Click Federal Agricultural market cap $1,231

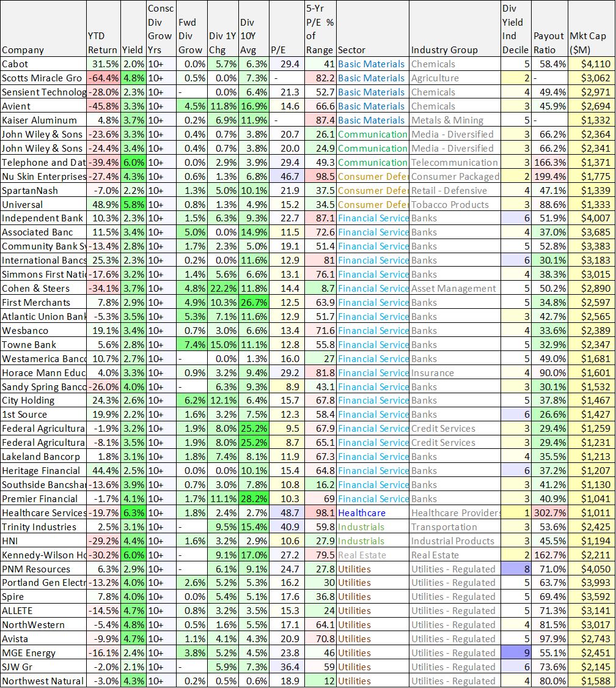[x=592, y=442]
